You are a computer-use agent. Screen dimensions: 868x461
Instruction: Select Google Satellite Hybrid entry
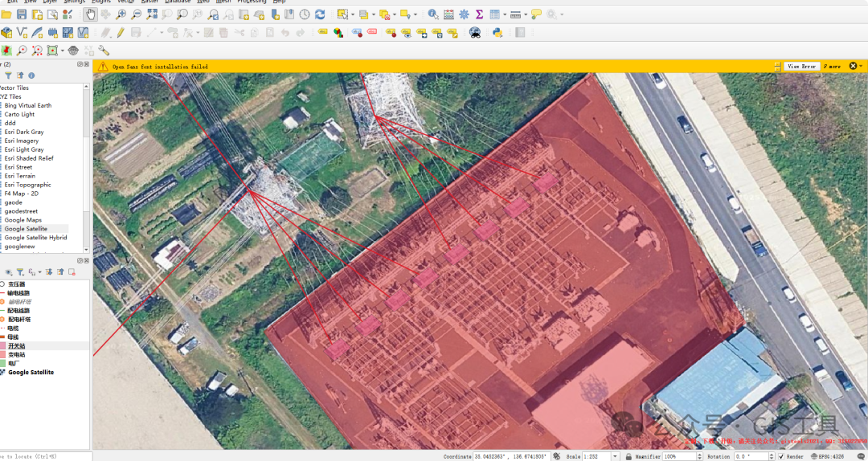35,238
